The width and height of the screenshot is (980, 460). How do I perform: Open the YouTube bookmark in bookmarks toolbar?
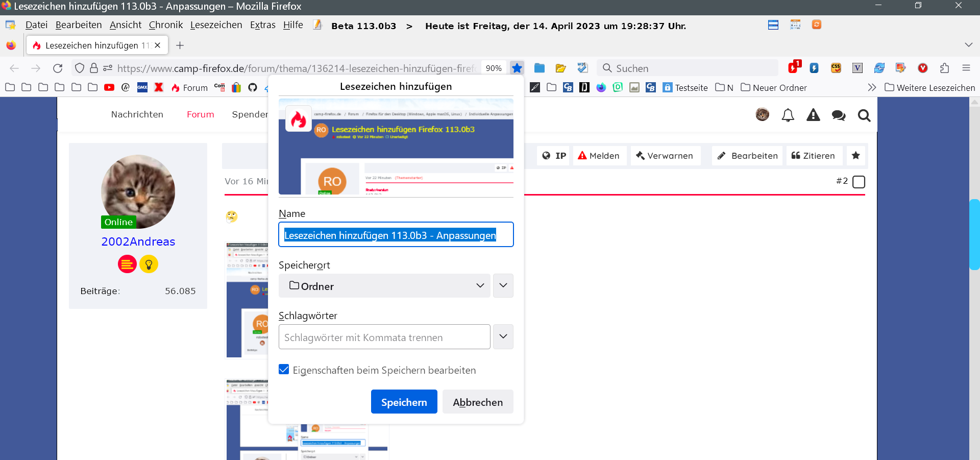[x=109, y=87]
